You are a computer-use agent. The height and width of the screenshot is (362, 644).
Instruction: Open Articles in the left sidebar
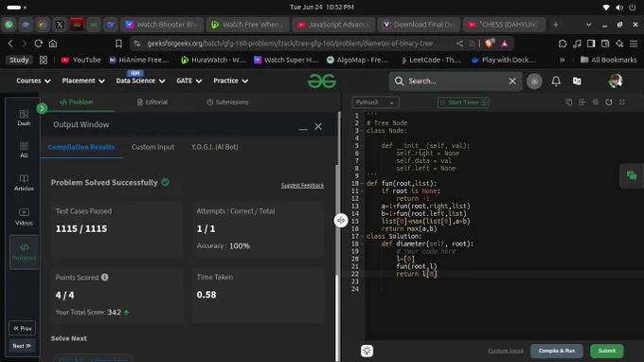[x=24, y=183]
